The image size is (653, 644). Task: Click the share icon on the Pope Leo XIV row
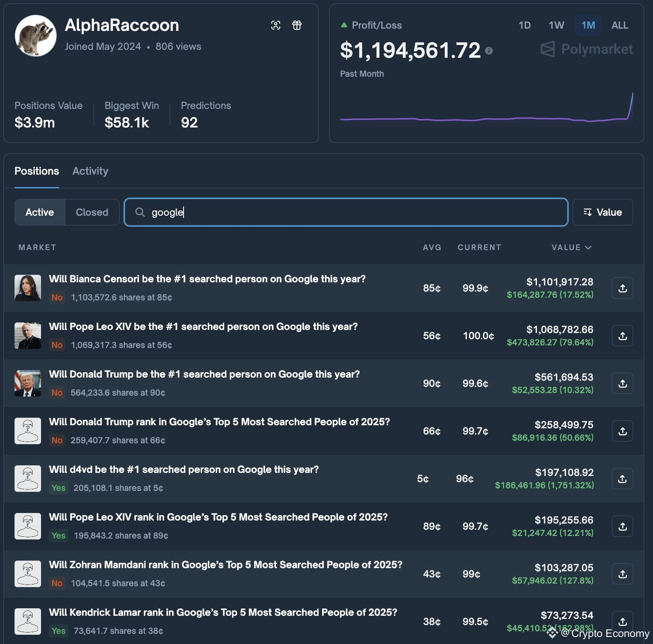point(622,336)
